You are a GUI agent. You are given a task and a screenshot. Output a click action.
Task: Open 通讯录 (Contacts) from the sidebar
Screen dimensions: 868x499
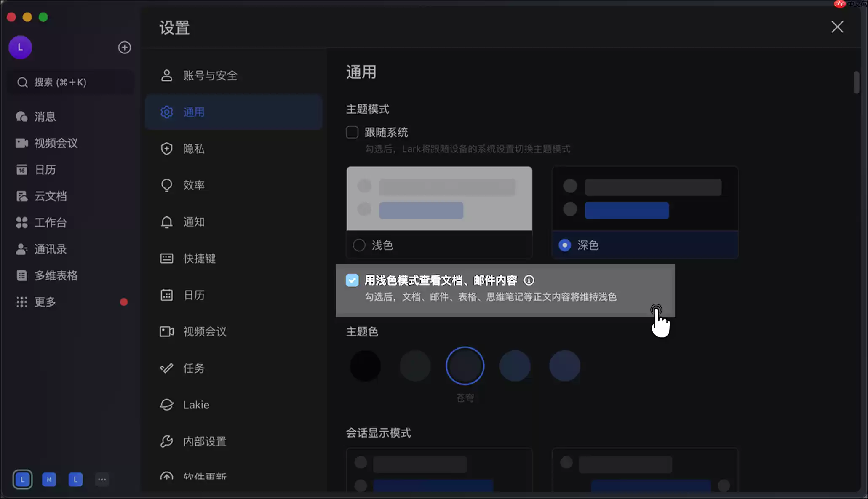[x=50, y=249]
